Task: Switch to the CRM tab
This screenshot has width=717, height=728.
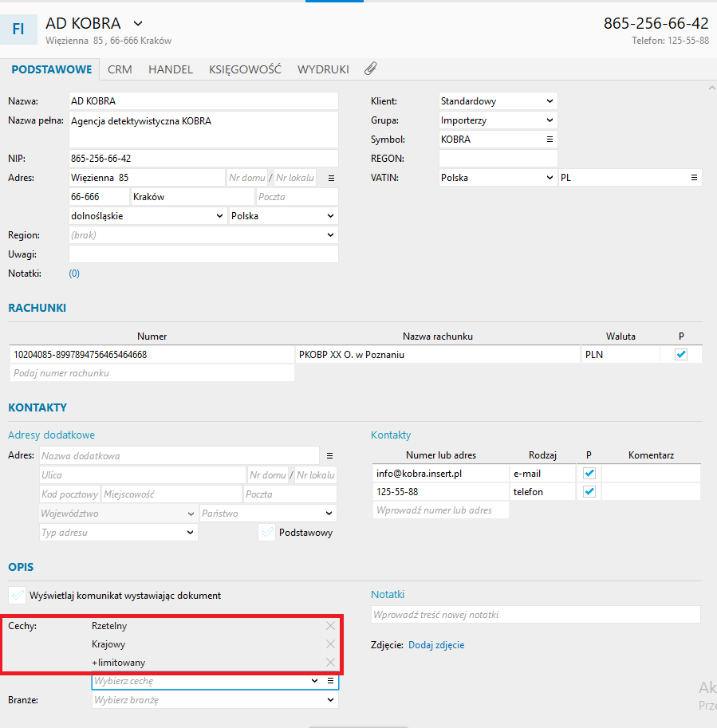Action: tap(120, 69)
